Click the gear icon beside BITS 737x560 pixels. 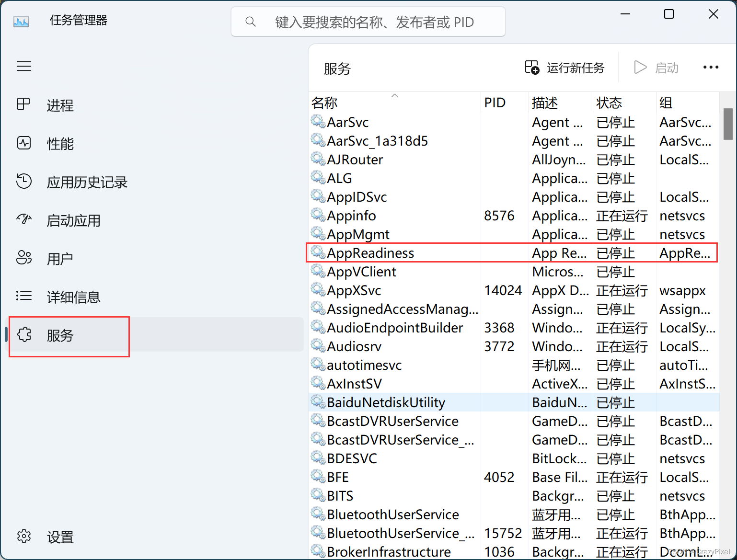coord(318,495)
